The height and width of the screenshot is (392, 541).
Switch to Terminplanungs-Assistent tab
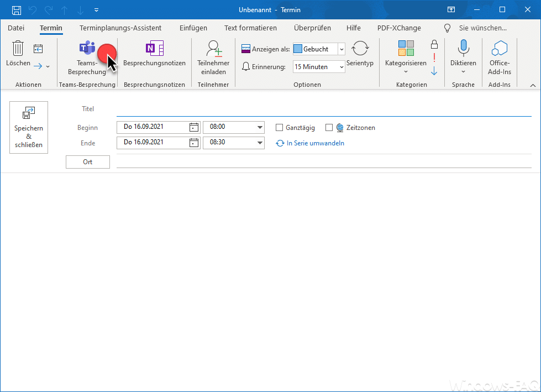(x=120, y=28)
